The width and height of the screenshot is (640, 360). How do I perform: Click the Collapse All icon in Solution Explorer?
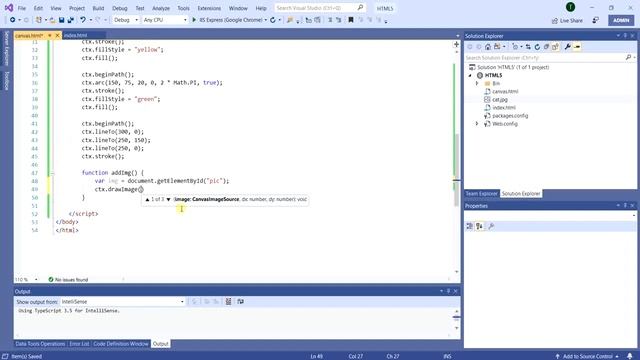coord(546,47)
